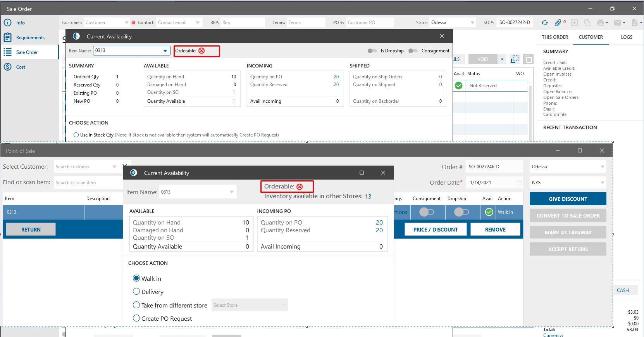The width and height of the screenshot is (644, 337).
Task: Click the CASH payment button
Action: [625, 290]
